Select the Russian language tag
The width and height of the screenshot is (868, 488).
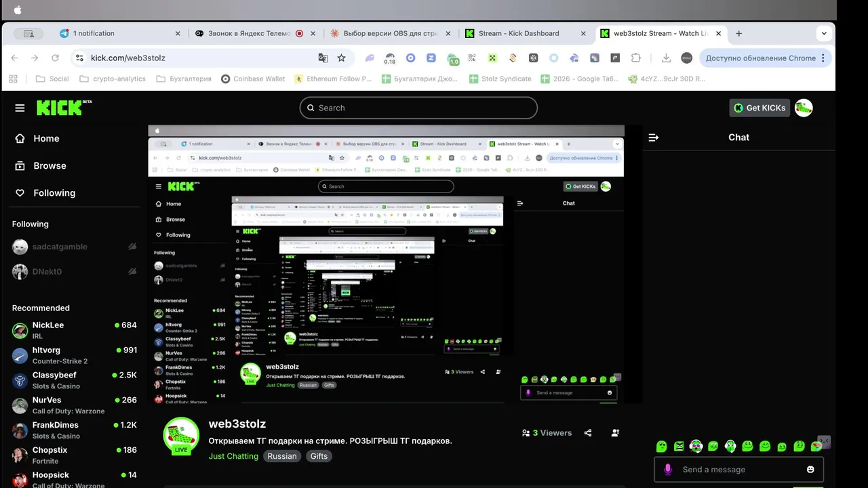282,456
